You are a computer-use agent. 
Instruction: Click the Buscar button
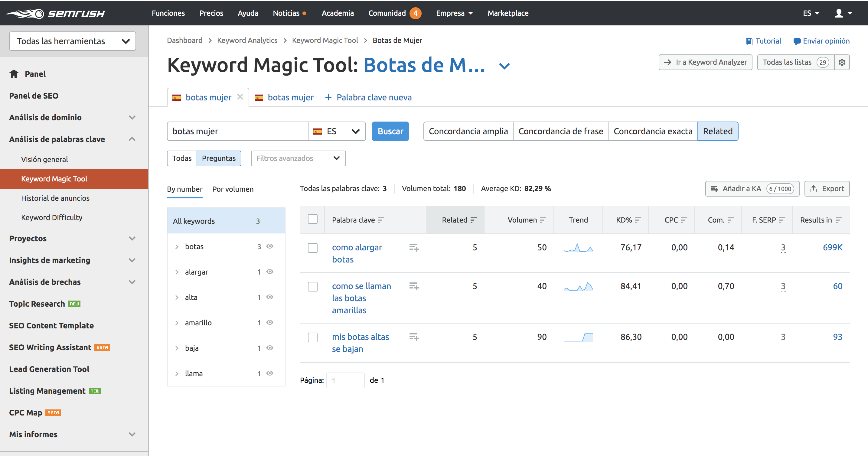390,131
